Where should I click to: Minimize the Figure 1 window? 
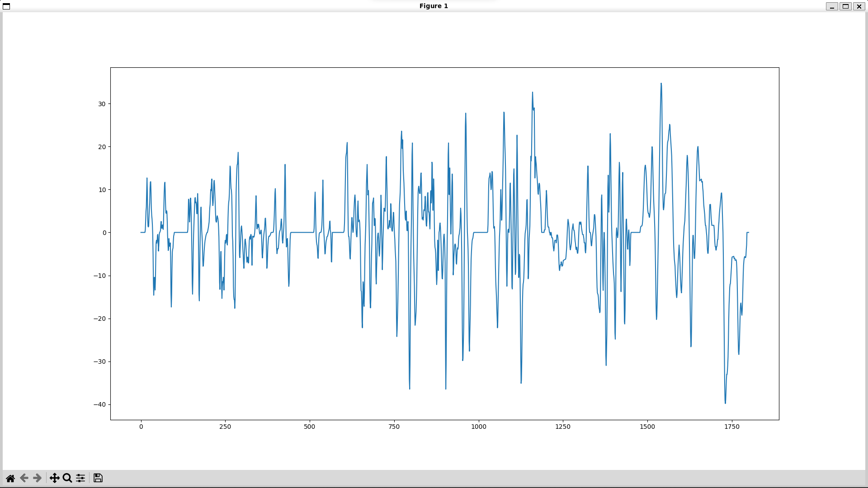tap(832, 6)
